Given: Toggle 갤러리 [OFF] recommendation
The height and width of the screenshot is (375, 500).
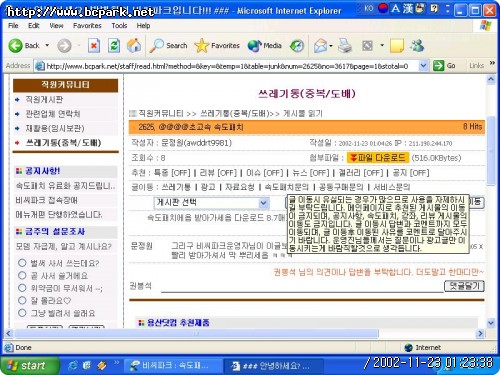Looking at the screenshot, I should pos(361,173).
